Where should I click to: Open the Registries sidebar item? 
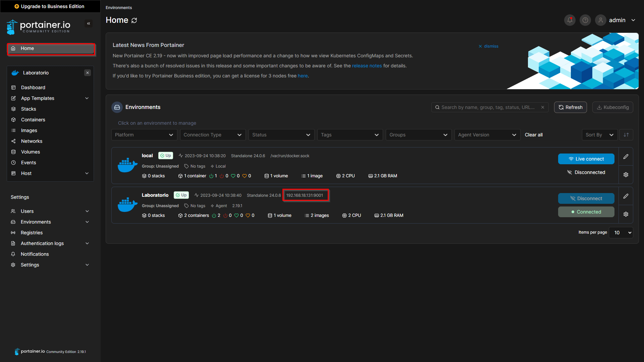[x=31, y=232]
